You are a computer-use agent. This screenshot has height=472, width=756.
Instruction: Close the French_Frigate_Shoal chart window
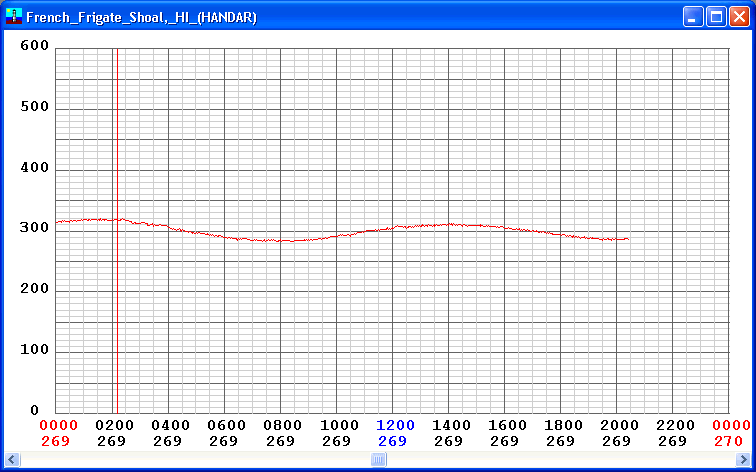tap(739, 17)
